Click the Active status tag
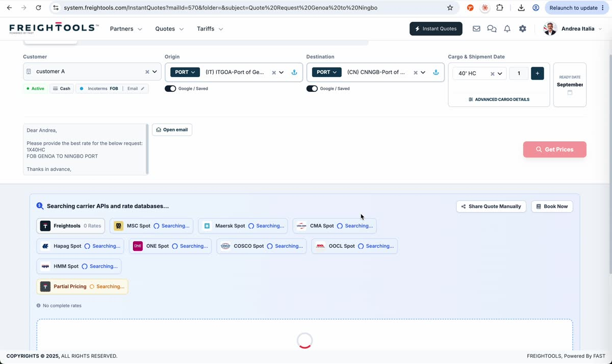This screenshot has height=364, width=612. tap(35, 89)
